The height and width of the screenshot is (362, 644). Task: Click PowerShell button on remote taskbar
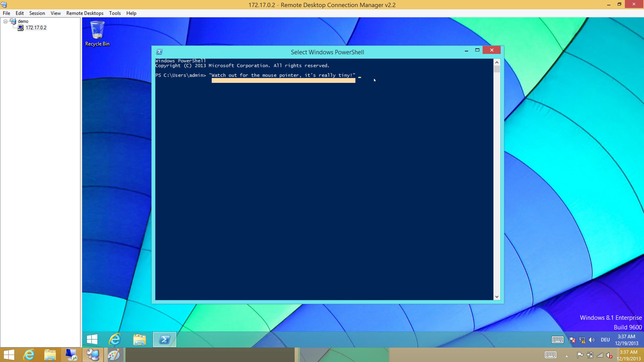point(164,339)
